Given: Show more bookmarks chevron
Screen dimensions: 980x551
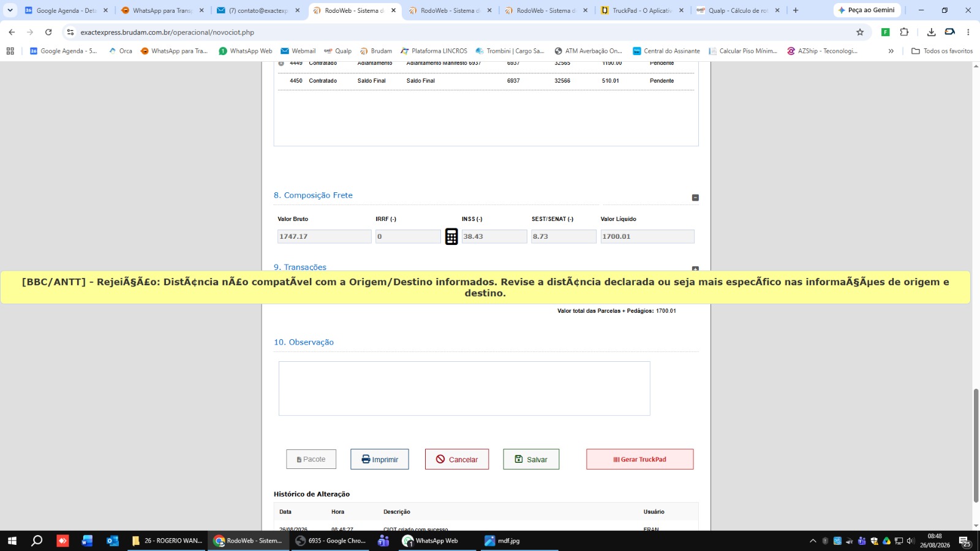Looking at the screenshot, I should [891, 51].
